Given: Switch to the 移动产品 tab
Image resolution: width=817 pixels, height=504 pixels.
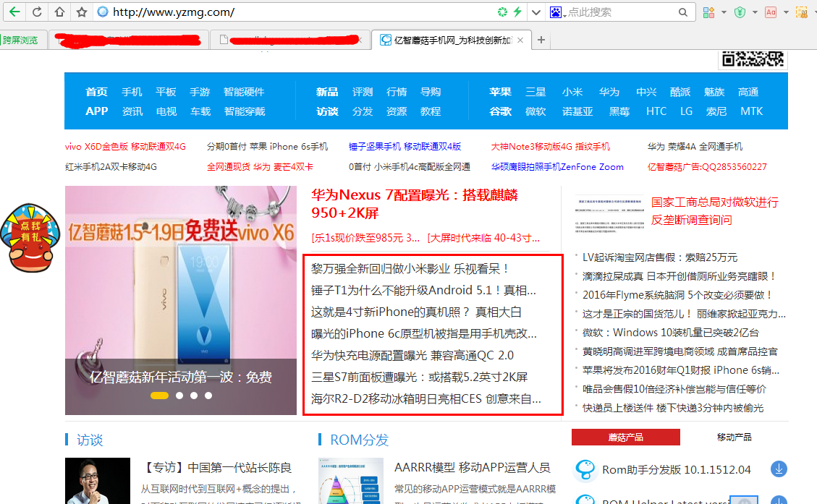Looking at the screenshot, I should [x=735, y=437].
